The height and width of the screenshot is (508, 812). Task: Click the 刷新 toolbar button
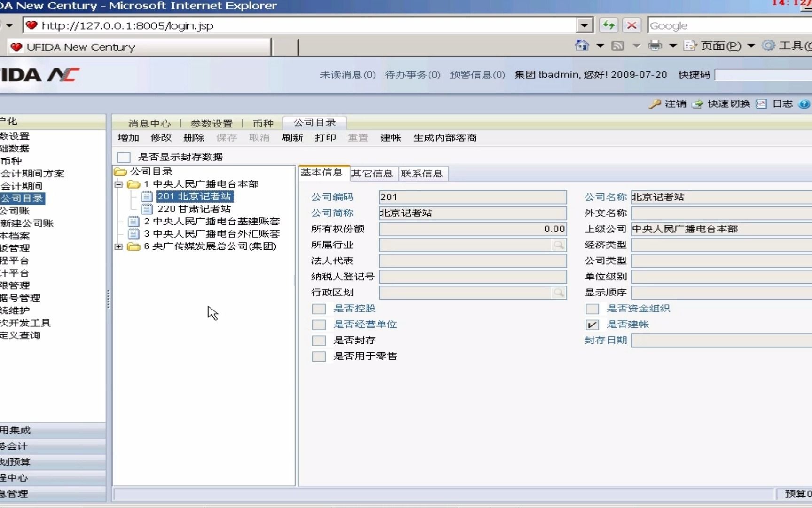pos(292,138)
